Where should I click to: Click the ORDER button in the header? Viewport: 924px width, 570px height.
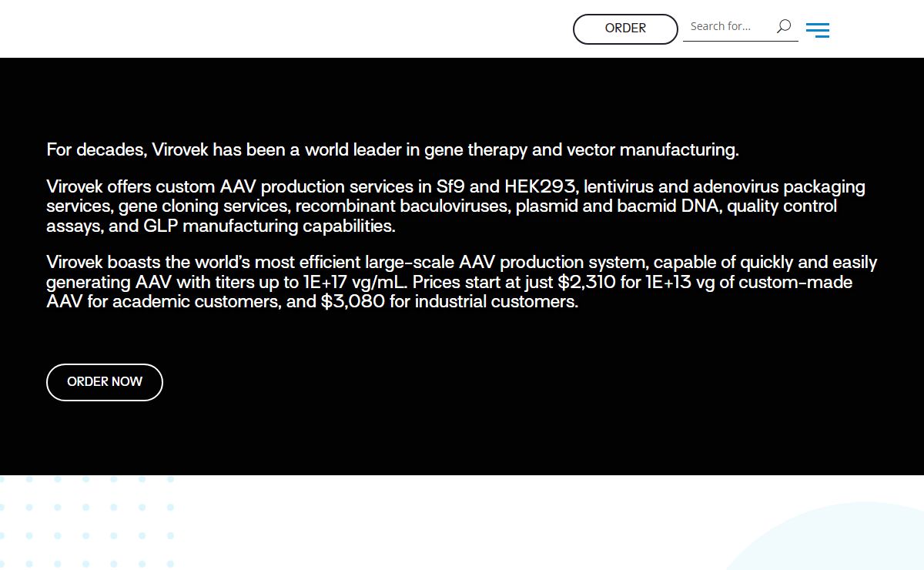click(625, 28)
